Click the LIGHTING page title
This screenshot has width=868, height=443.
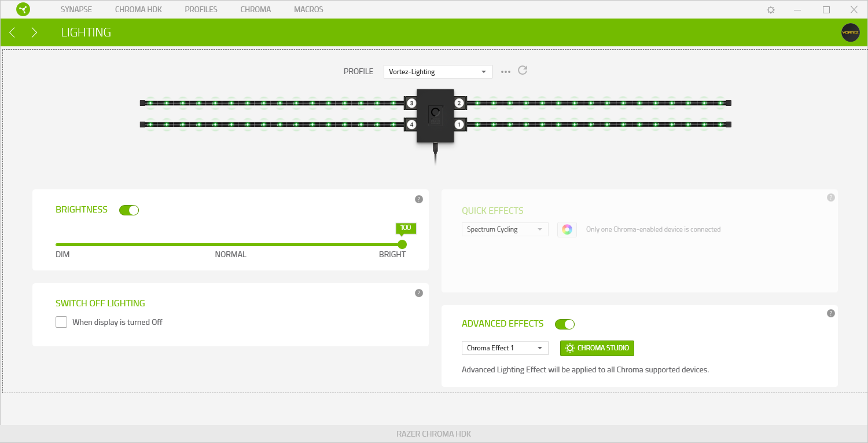tap(86, 32)
